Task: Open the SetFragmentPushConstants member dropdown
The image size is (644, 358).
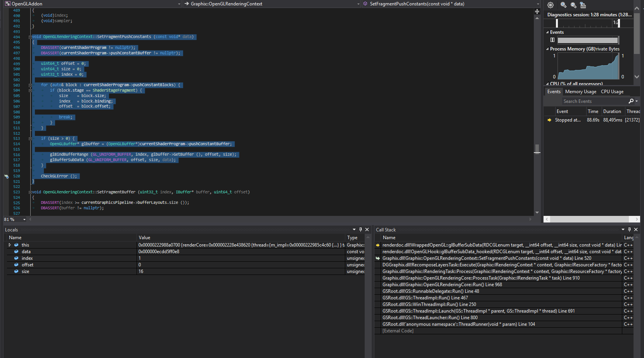Action: (538, 3)
